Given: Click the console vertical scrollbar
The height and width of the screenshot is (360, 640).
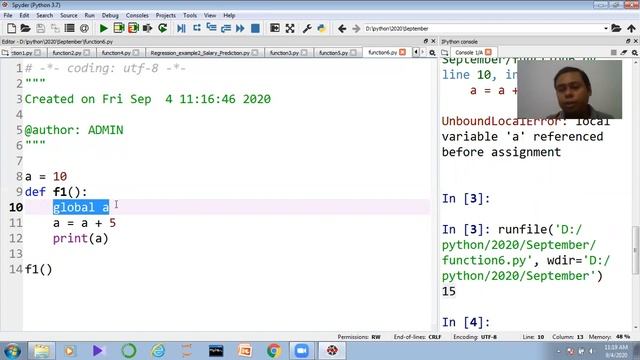Looking at the screenshot, I should click(636, 250).
